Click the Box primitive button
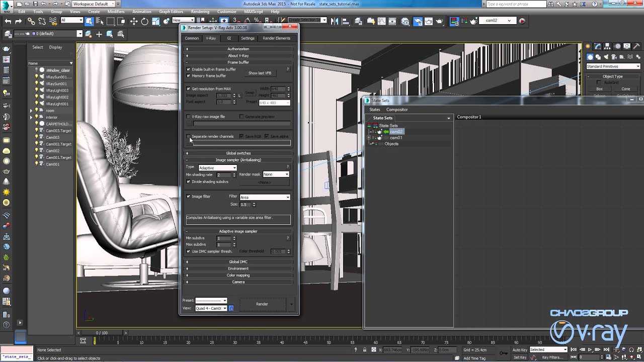 (x=599, y=89)
